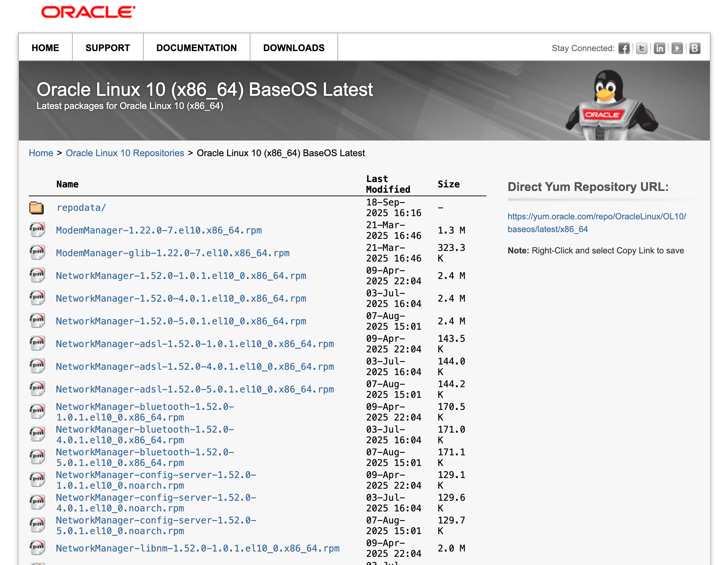
Task: Click the Name column header
Action: pyautogui.click(x=67, y=184)
